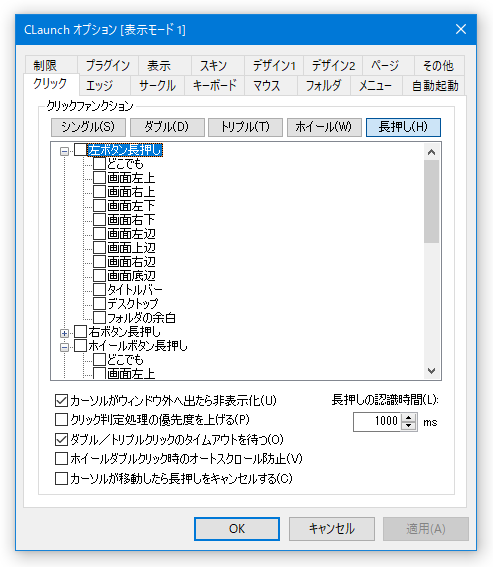Image resolution: width=493 pixels, height=567 pixels.
Task: Click the tree list scroll down arrow
Action: tap(431, 371)
